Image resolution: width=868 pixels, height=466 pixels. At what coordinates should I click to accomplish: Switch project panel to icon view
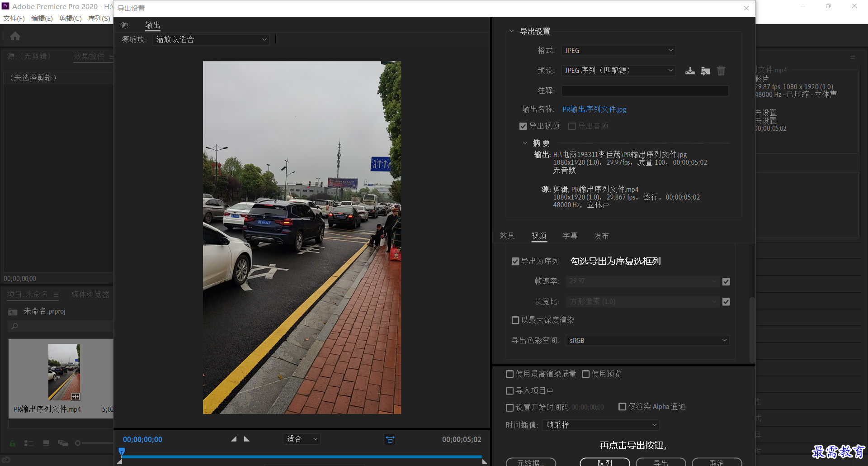click(46, 443)
